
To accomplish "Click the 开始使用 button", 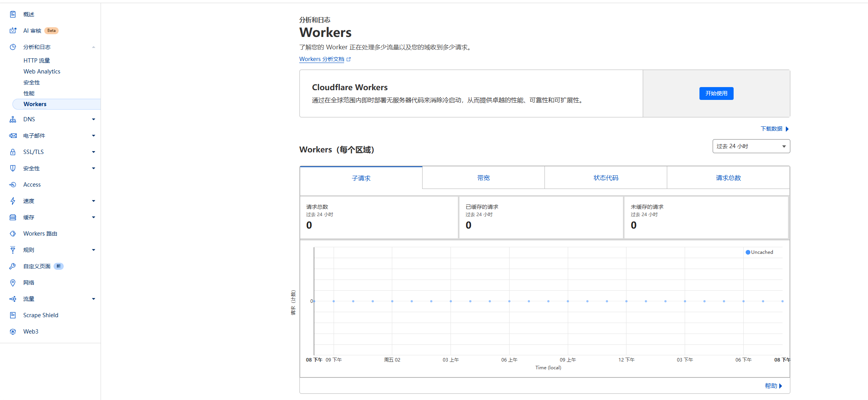I will [716, 93].
